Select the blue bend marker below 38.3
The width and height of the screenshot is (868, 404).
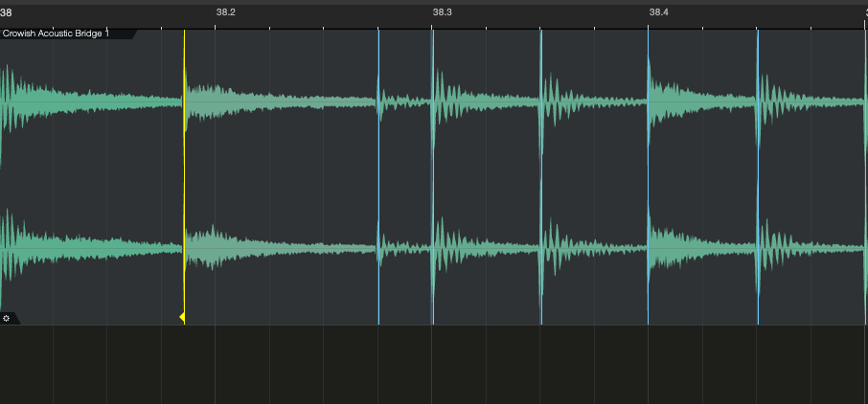coord(432,172)
